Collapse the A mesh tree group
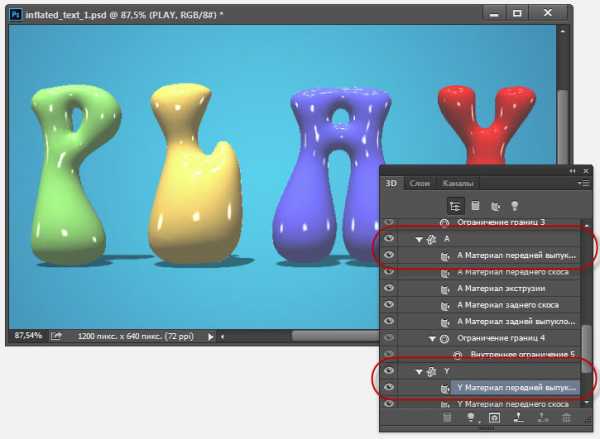Image resolution: width=600 pixels, height=439 pixels. (x=420, y=239)
